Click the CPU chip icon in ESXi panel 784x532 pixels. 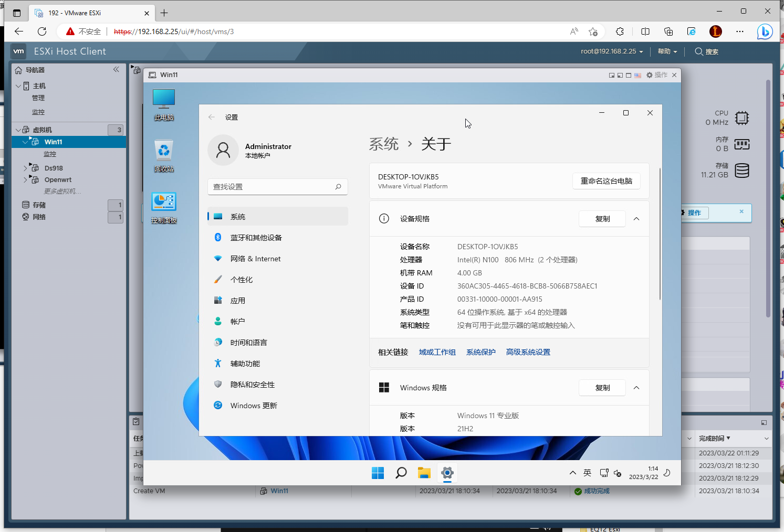click(742, 118)
